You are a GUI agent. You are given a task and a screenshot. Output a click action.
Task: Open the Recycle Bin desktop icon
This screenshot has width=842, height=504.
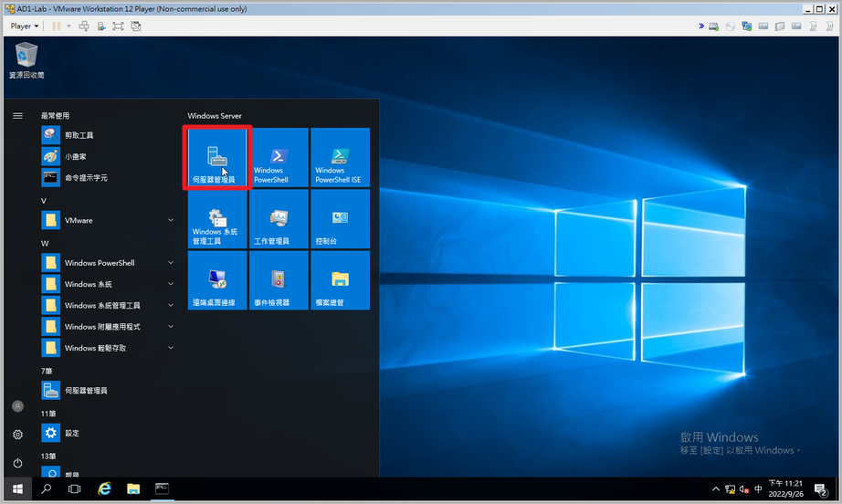point(26,60)
